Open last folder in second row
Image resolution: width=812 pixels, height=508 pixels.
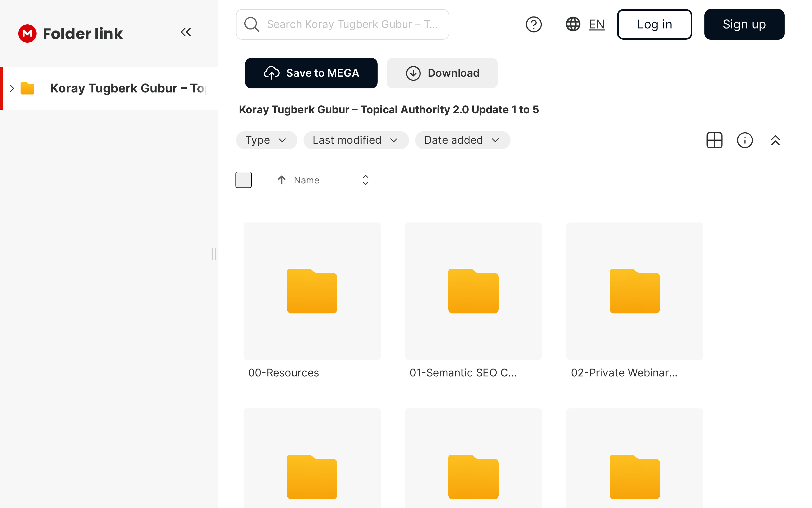point(635,458)
